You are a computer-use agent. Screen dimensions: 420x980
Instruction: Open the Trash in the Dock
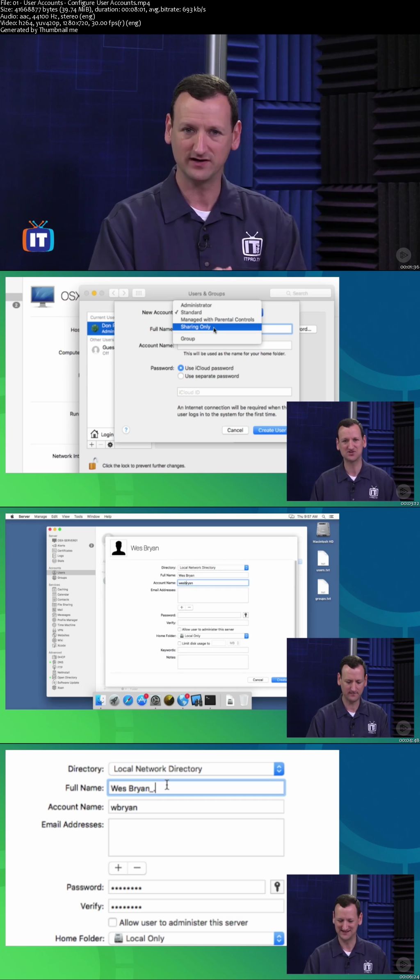coord(244,700)
